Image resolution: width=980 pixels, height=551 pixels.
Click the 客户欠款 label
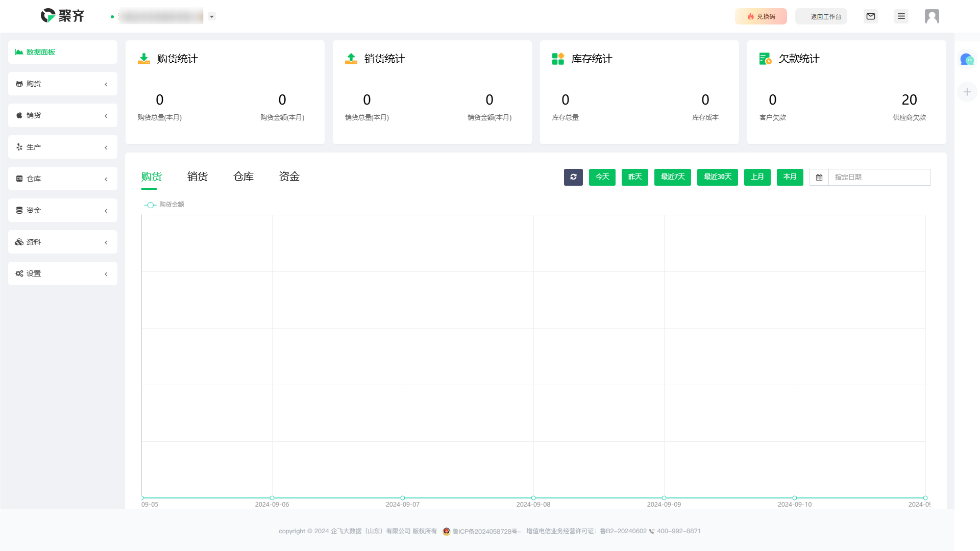click(x=773, y=118)
